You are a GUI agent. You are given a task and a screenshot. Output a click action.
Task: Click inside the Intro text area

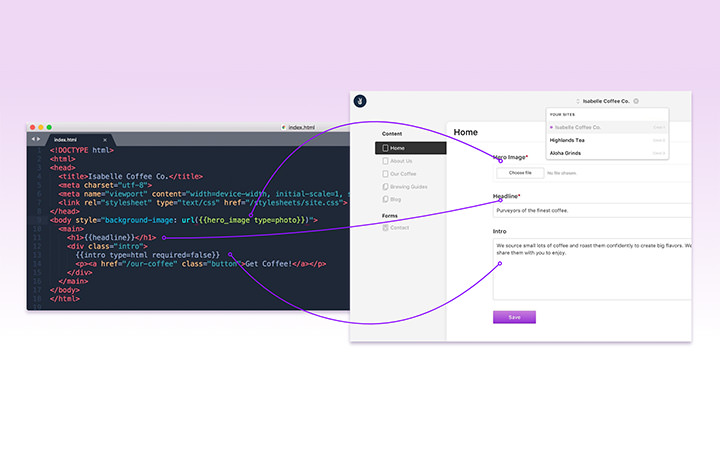tap(592, 268)
